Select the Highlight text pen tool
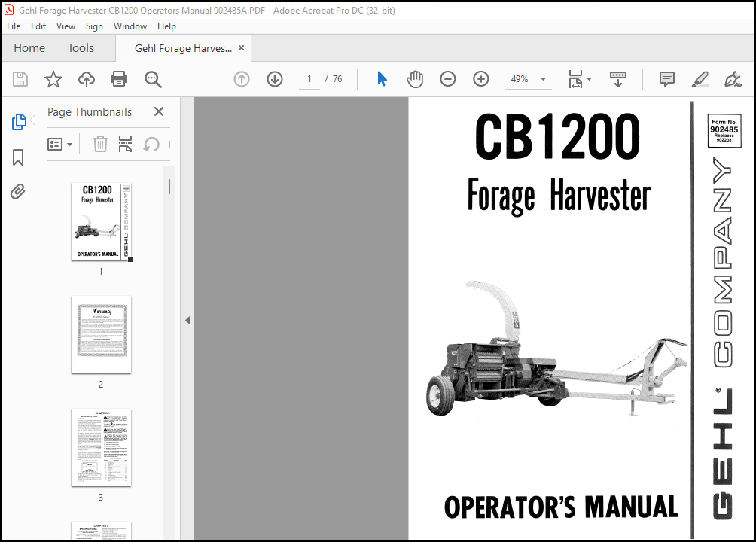Viewport: 756px width, 542px height. click(x=700, y=79)
